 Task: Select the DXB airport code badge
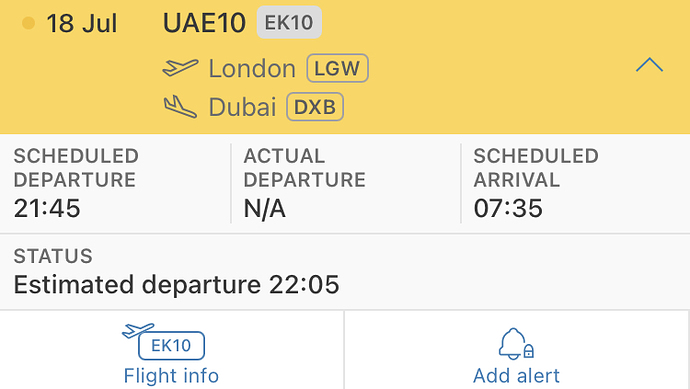point(315,106)
